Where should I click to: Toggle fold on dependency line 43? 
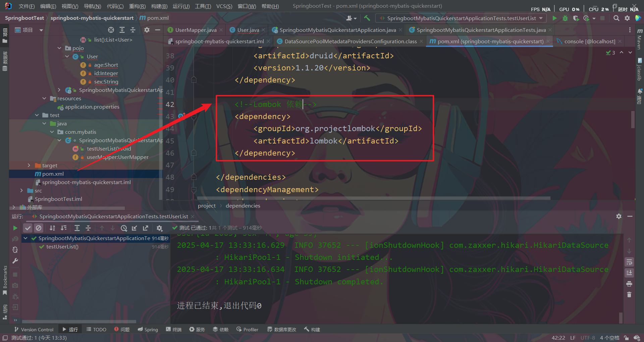[x=194, y=117]
